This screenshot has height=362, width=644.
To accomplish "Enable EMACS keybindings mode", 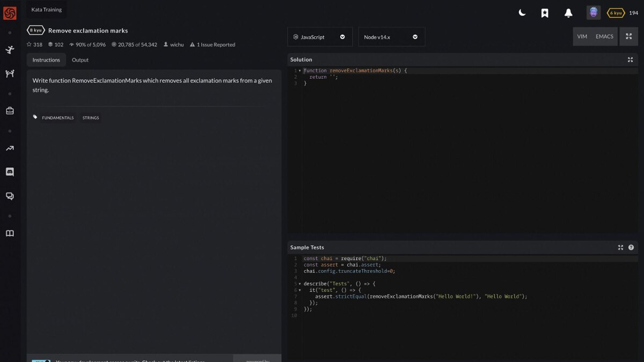I will (604, 36).
